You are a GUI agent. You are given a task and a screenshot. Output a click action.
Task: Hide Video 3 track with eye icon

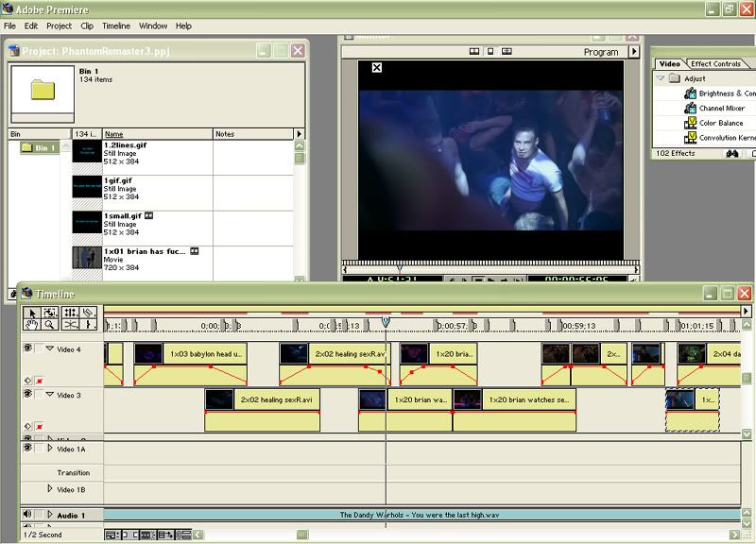pyautogui.click(x=27, y=394)
